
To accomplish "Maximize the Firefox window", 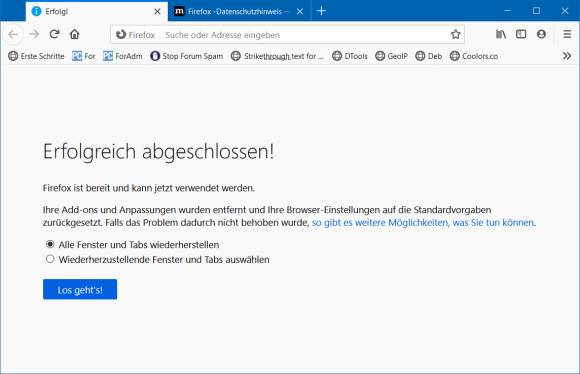I will pyautogui.click(x=536, y=11).
